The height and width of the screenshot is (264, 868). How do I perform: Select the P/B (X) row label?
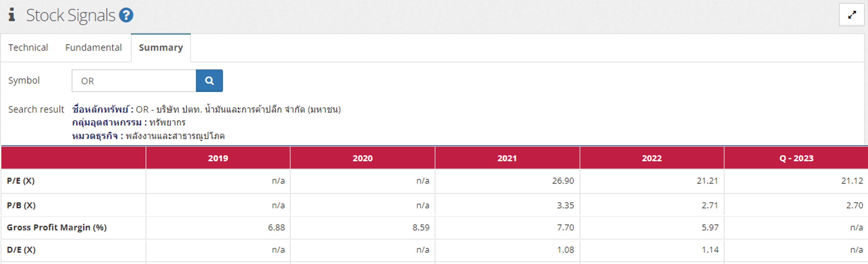pyautogui.click(x=21, y=205)
